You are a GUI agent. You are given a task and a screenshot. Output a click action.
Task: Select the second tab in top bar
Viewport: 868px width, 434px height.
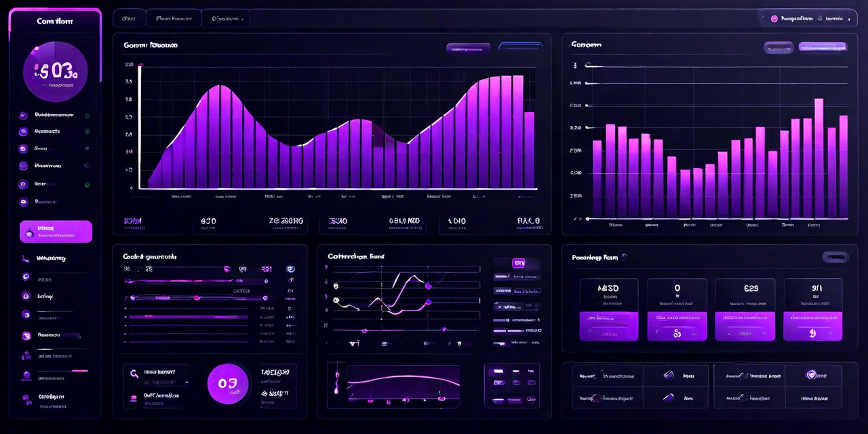[x=173, y=18]
